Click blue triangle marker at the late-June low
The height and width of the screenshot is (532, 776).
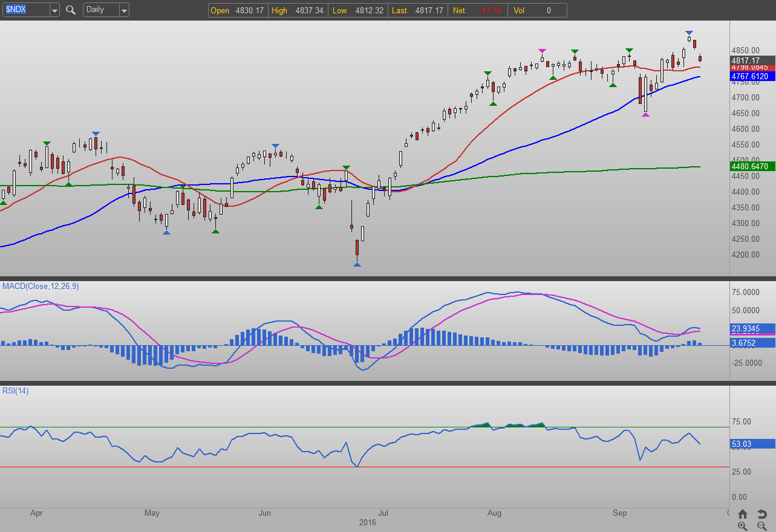(x=357, y=264)
